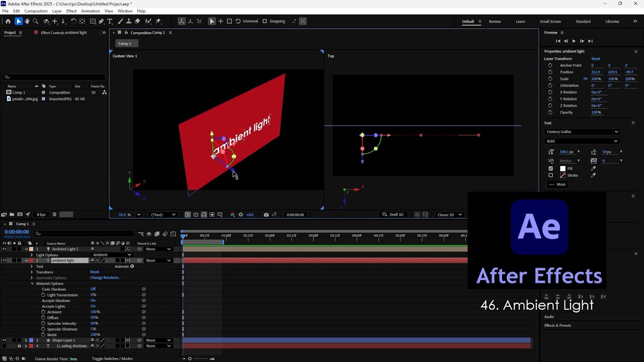This screenshot has height=362, width=644.
Task: Click the Fill color eyedropper
Action: [x=593, y=168]
